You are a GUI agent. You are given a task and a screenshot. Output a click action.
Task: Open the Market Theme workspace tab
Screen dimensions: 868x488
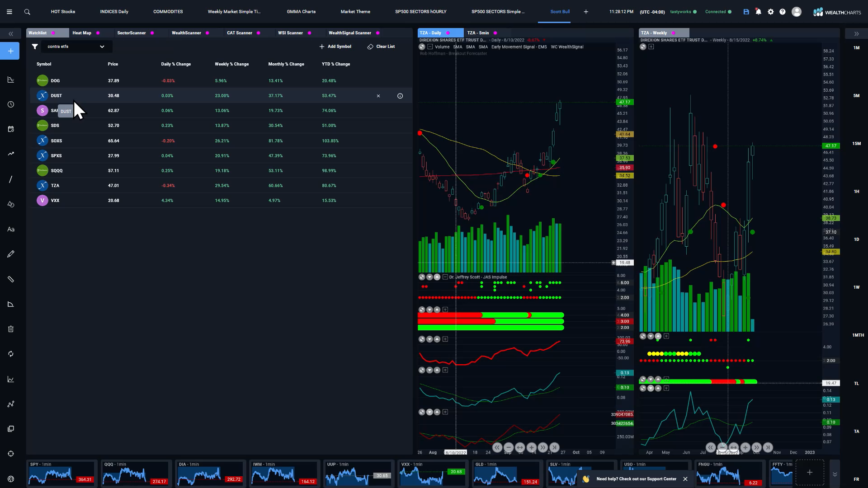(x=355, y=12)
